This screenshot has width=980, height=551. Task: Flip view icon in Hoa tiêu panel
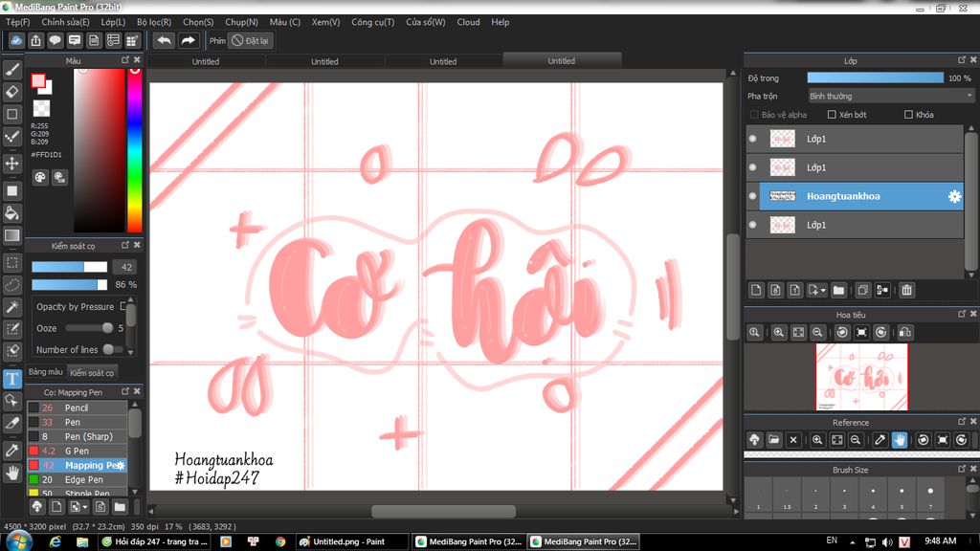tap(904, 332)
